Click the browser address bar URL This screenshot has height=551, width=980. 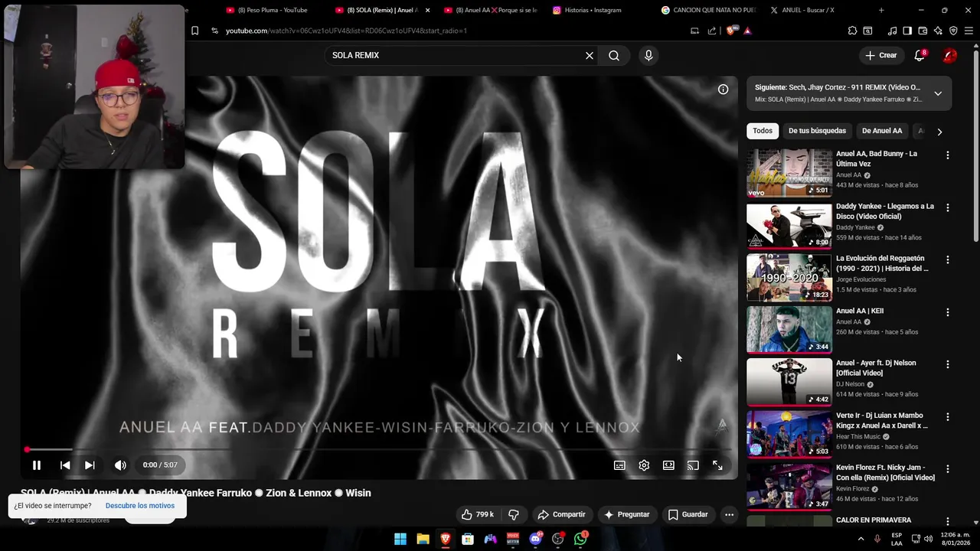[x=346, y=31]
